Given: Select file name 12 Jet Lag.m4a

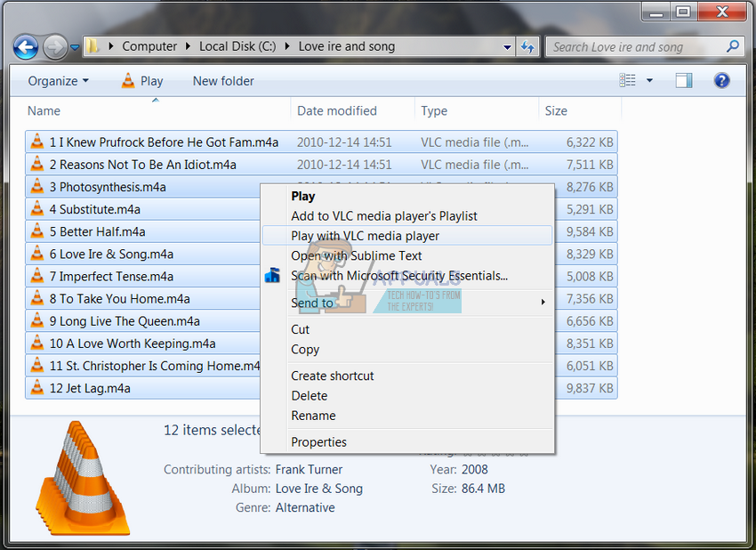Looking at the screenshot, I should pyautogui.click(x=90, y=388).
